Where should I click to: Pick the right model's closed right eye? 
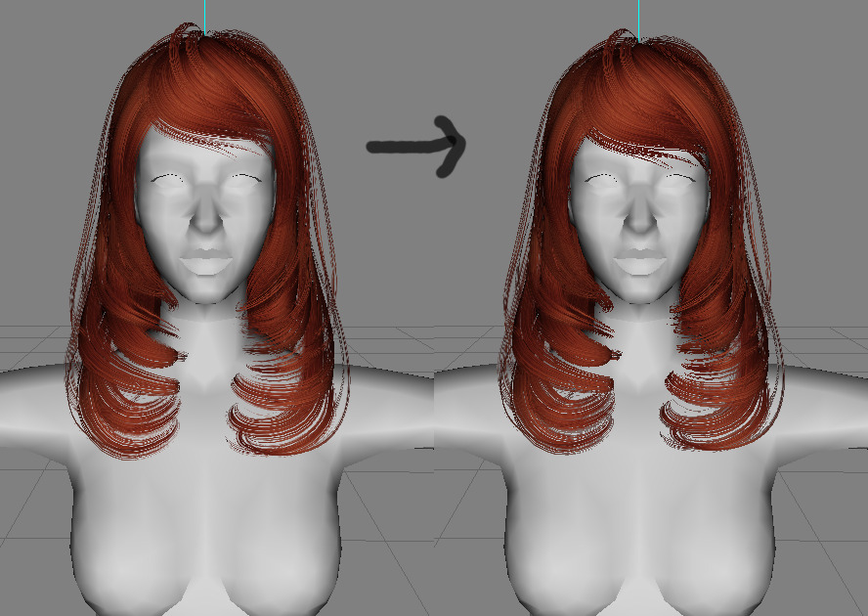tap(600, 178)
